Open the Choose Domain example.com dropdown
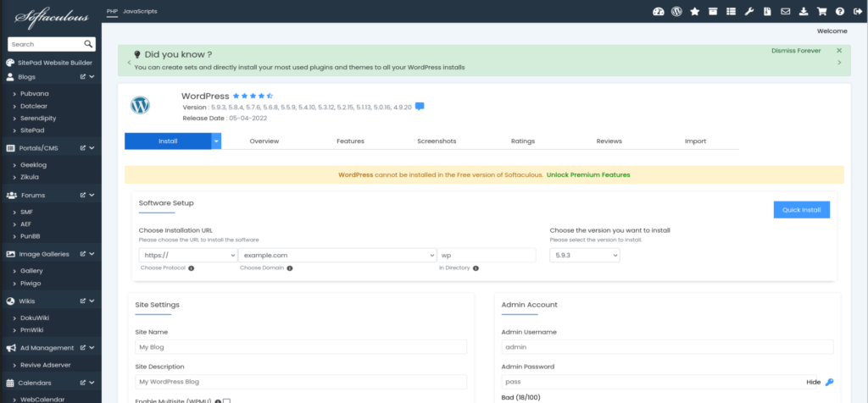This screenshot has height=403, width=868. pos(336,255)
